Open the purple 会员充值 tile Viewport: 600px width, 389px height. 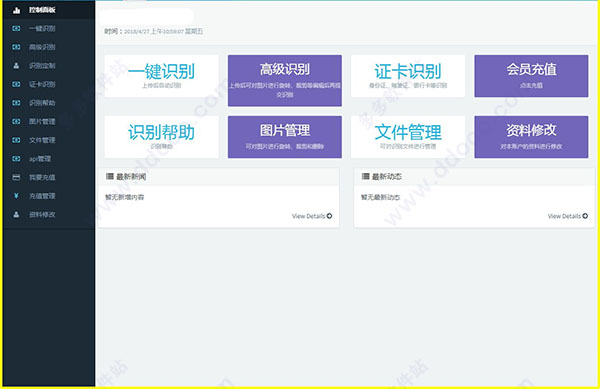[531, 76]
